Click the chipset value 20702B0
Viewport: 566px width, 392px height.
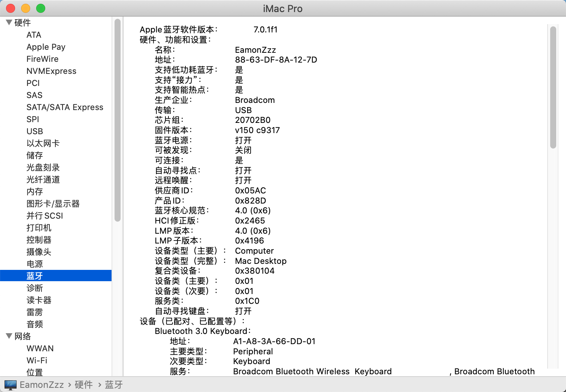click(x=253, y=120)
